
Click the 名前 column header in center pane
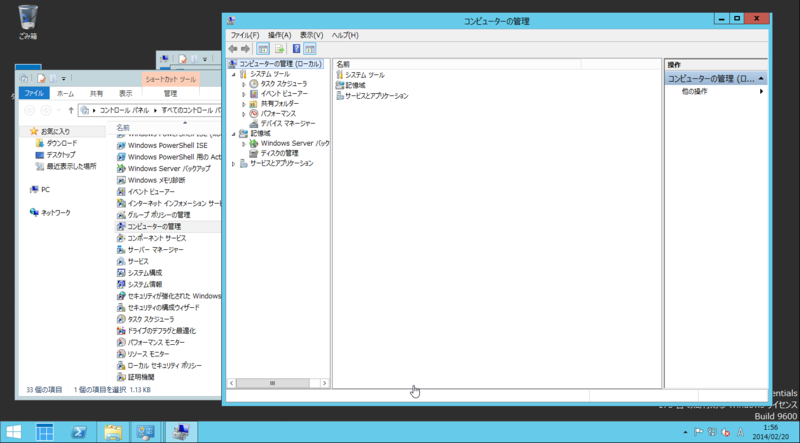click(x=457, y=64)
